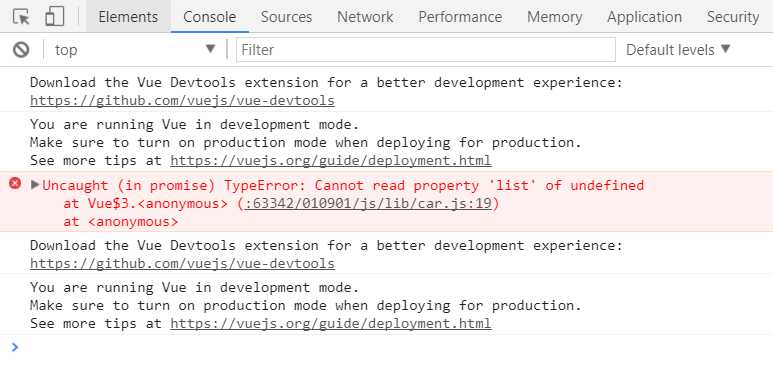Focus the console Filter input field
This screenshot has width=773, height=384.
(x=426, y=50)
